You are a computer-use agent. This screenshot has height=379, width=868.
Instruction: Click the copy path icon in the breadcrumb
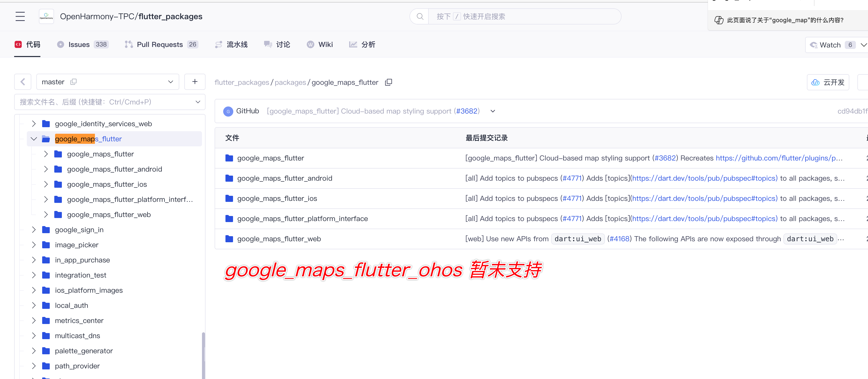pos(388,82)
